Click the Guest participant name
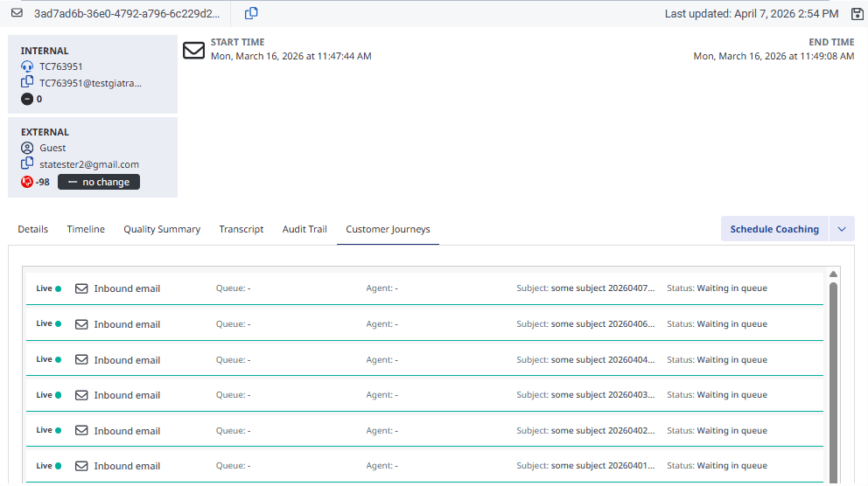 [x=52, y=148]
